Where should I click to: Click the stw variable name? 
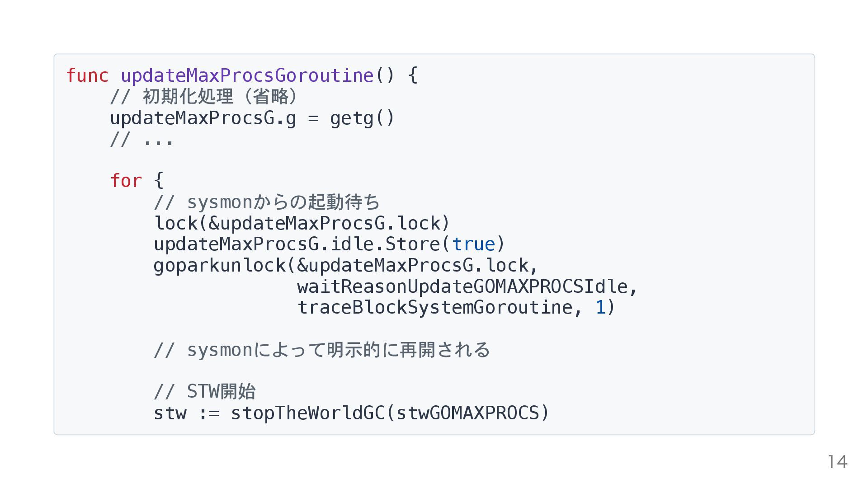tap(170, 413)
